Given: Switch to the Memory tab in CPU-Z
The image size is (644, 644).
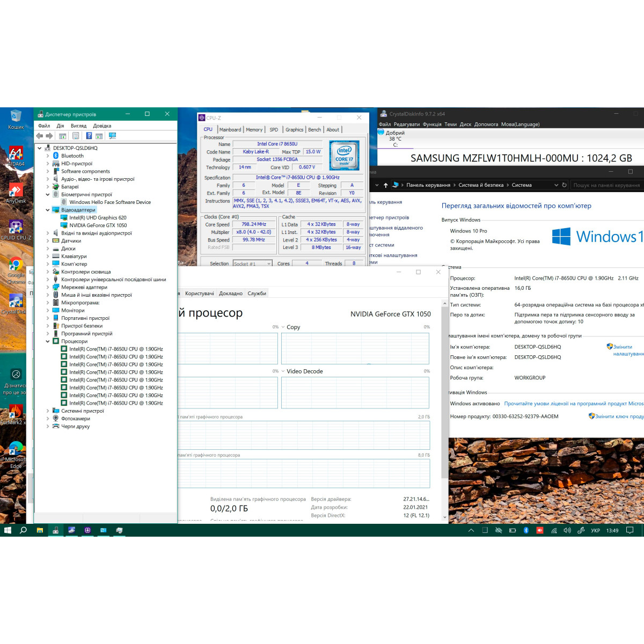Looking at the screenshot, I should point(254,130).
